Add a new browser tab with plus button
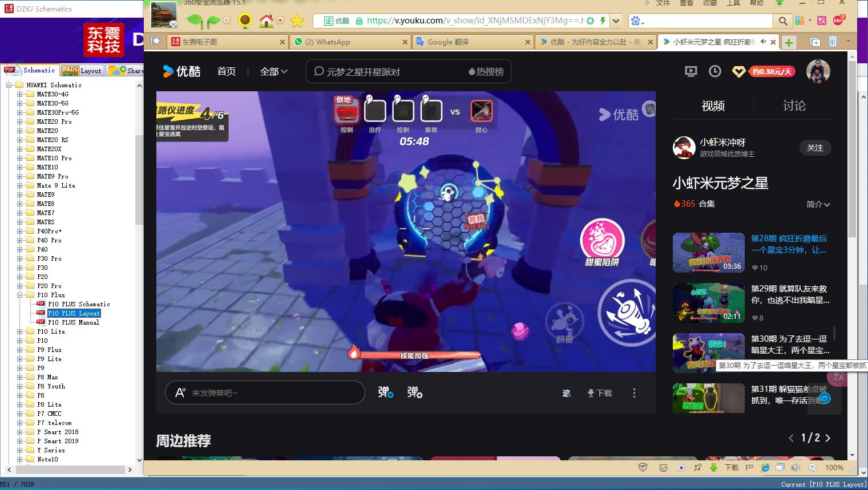The width and height of the screenshot is (868, 490). coord(789,42)
